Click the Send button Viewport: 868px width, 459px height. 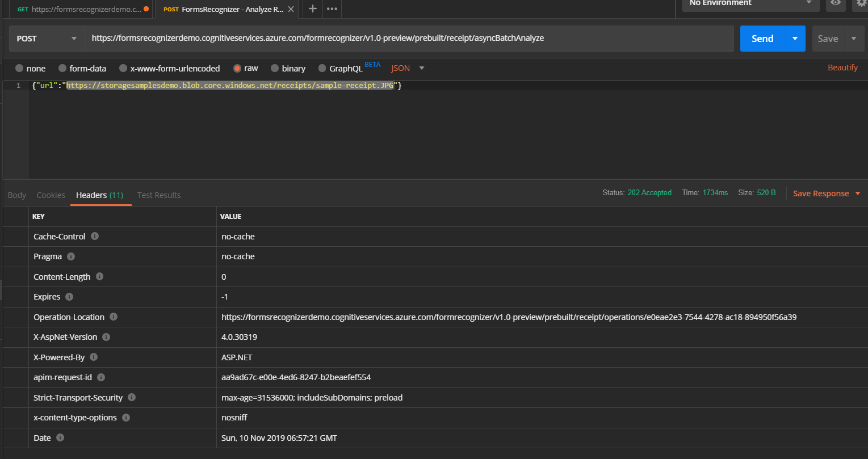point(762,39)
